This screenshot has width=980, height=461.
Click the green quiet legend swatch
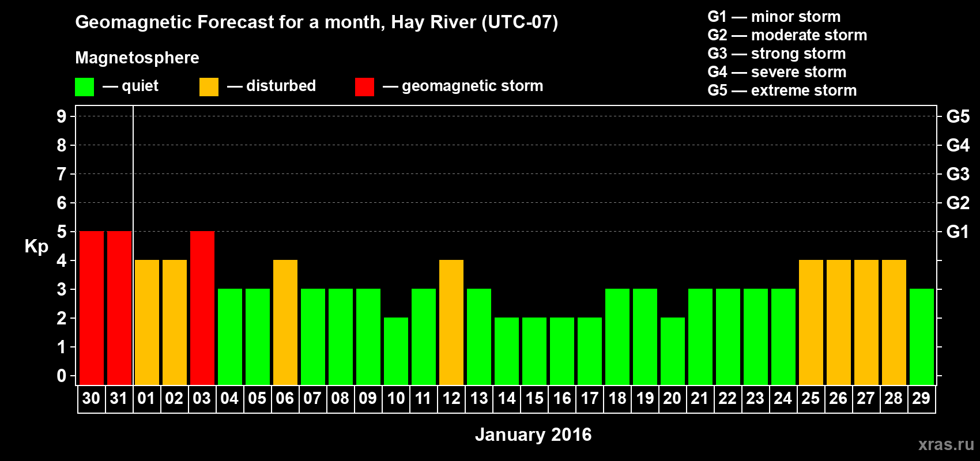click(84, 87)
